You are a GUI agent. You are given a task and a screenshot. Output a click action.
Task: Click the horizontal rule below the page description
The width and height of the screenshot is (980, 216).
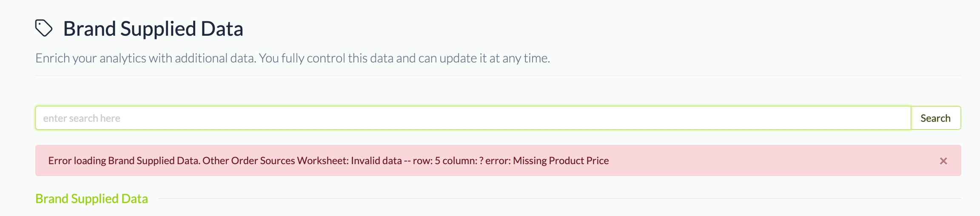pos(498,76)
